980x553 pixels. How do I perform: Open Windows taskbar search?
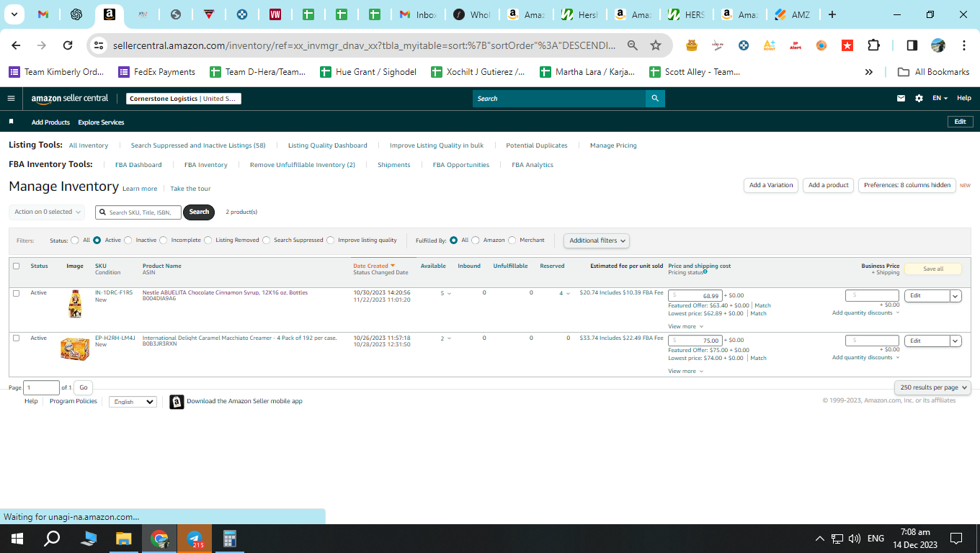(x=52, y=539)
